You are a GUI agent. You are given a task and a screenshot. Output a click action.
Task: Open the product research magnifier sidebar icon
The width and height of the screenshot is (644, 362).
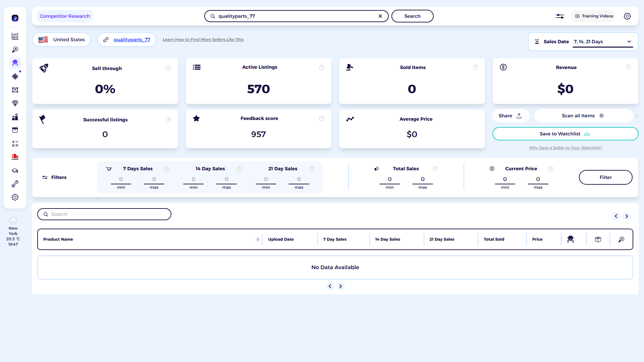(15, 50)
